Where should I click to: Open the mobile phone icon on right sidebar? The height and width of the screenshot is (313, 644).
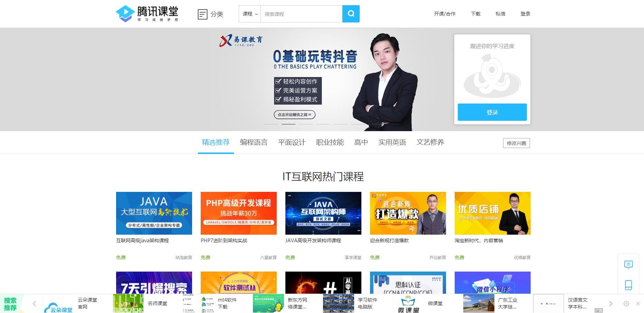click(628, 285)
